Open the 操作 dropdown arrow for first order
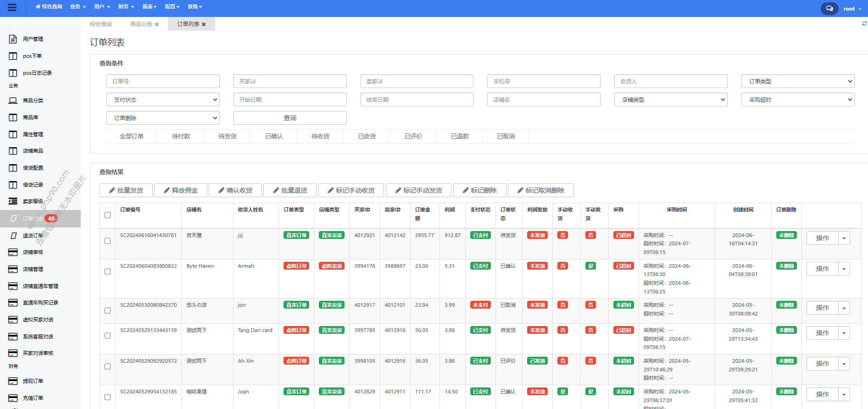The width and height of the screenshot is (868, 409). [844, 238]
